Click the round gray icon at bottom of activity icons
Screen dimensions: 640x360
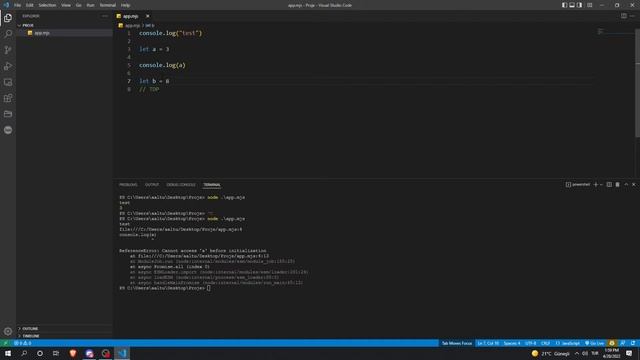click(x=8, y=130)
